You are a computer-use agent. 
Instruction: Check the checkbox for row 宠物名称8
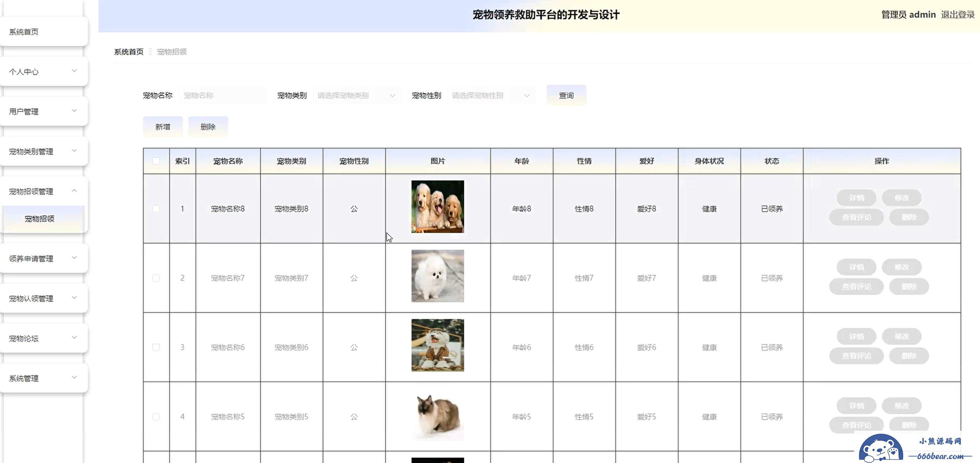[x=156, y=209]
